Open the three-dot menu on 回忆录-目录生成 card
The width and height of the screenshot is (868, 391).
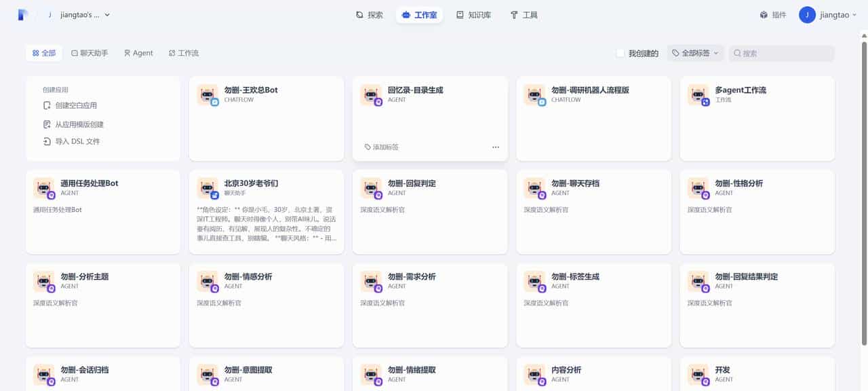pos(496,147)
